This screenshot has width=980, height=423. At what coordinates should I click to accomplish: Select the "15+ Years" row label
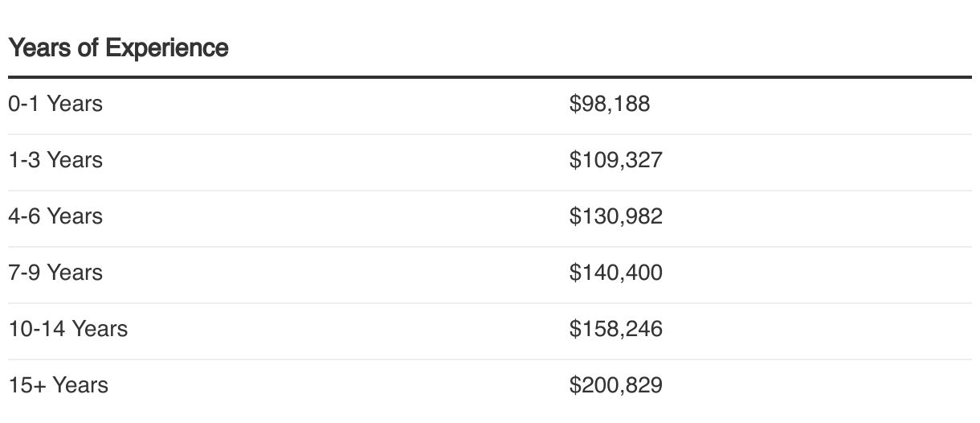[x=59, y=385]
